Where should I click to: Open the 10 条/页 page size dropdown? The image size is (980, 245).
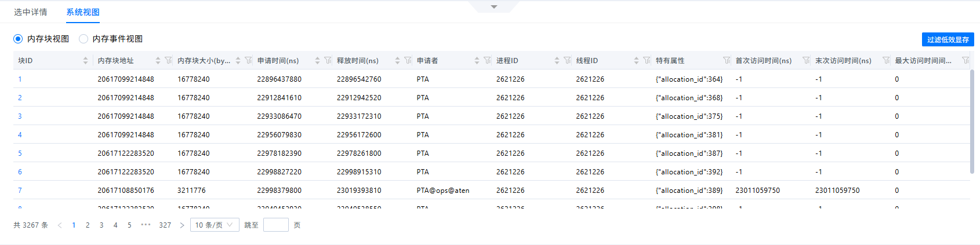coord(215,225)
